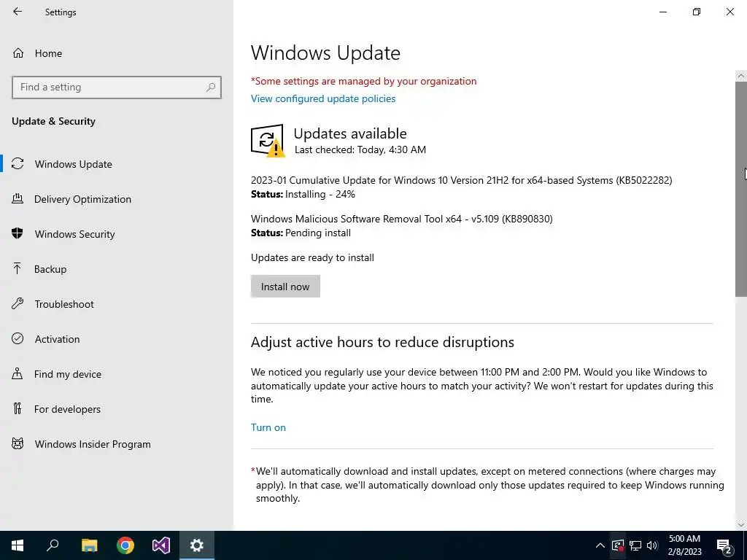Screen dimensions: 747x560
Task: Open Activation settings
Action: (117, 339)
